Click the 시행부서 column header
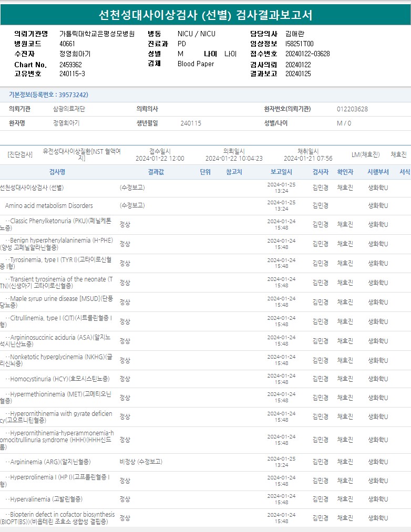411x532 pixels. [x=378, y=172]
